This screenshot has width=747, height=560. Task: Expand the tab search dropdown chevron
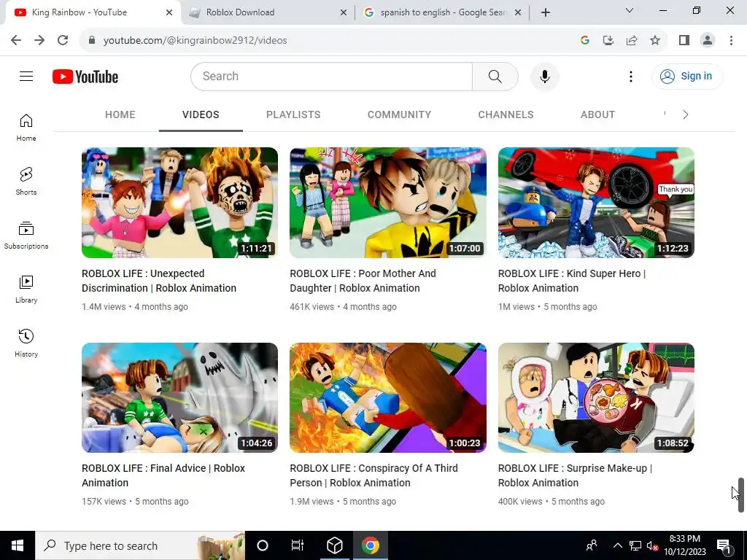(630, 10)
